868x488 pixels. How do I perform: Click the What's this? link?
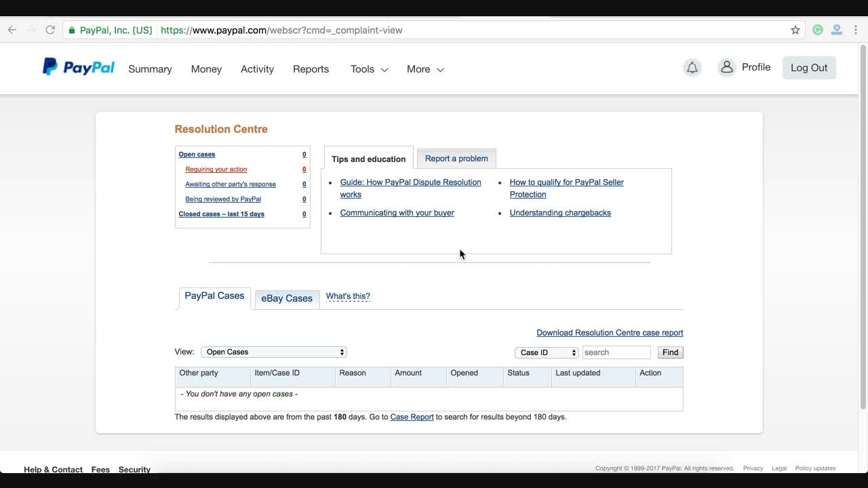(x=348, y=296)
